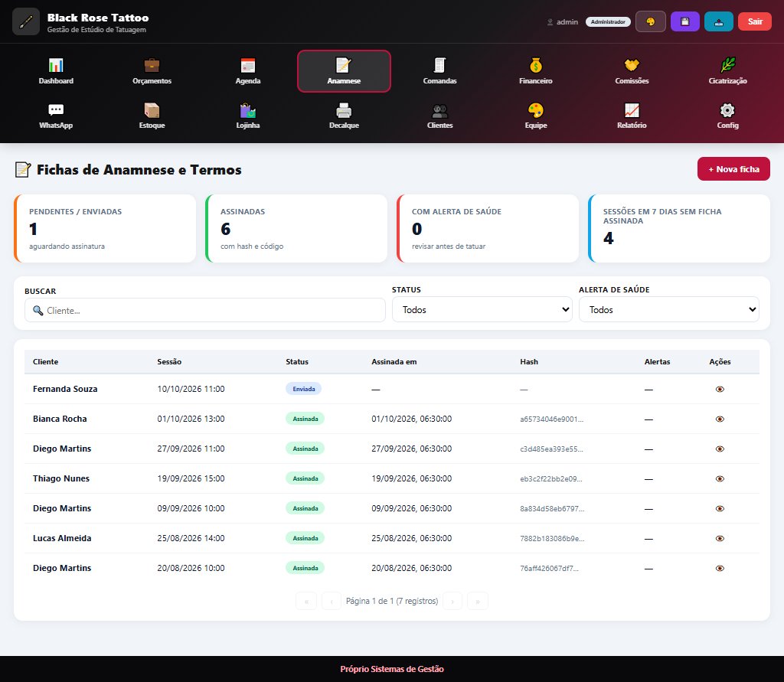Screen dimensions: 784x682
Task: Expand the Status filter dropdown
Action: pos(482,309)
